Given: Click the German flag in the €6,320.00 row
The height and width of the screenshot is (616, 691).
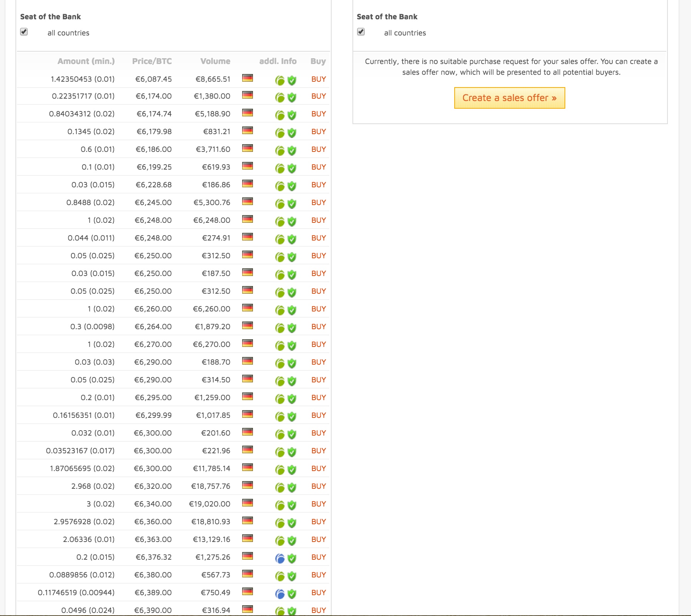Looking at the screenshot, I should point(248,485).
